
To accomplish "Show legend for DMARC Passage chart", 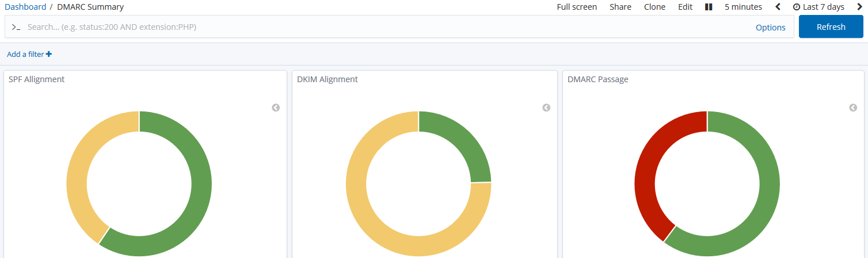I will (853, 107).
